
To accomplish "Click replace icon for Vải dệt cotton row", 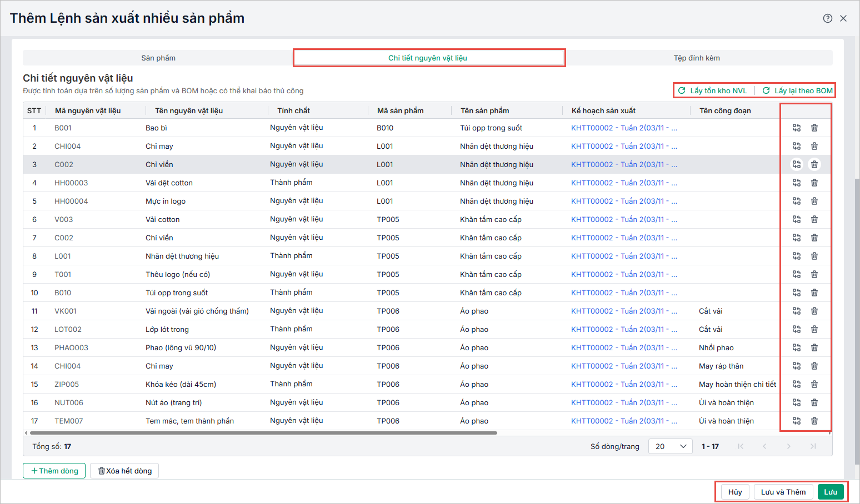I will (796, 183).
